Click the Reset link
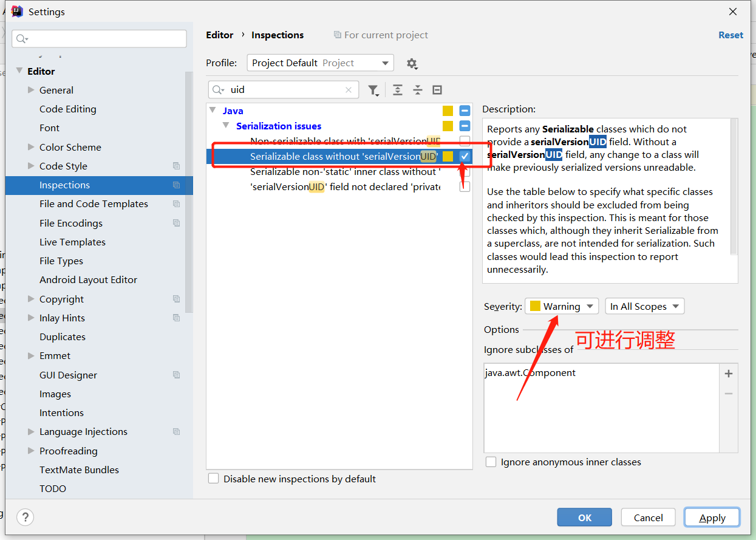This screenshot has height=540, width=756. pos(730,35)
